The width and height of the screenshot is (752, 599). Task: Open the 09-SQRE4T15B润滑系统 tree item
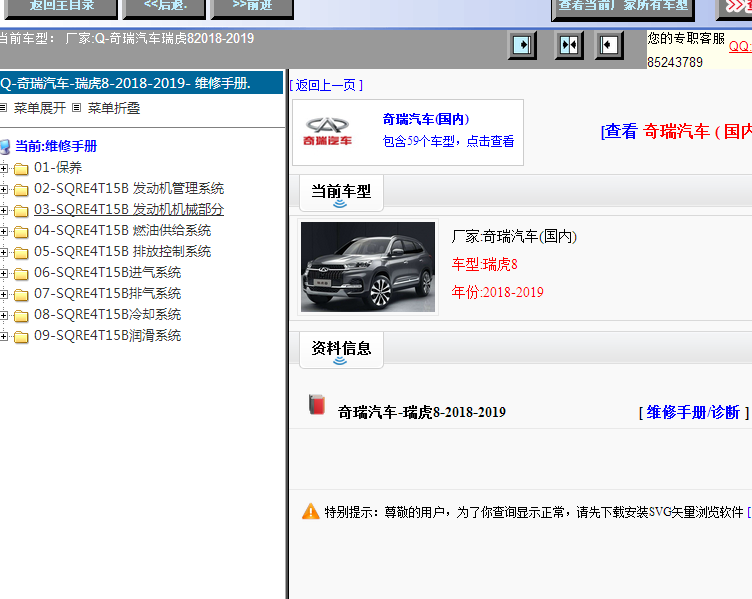(107, 336)
